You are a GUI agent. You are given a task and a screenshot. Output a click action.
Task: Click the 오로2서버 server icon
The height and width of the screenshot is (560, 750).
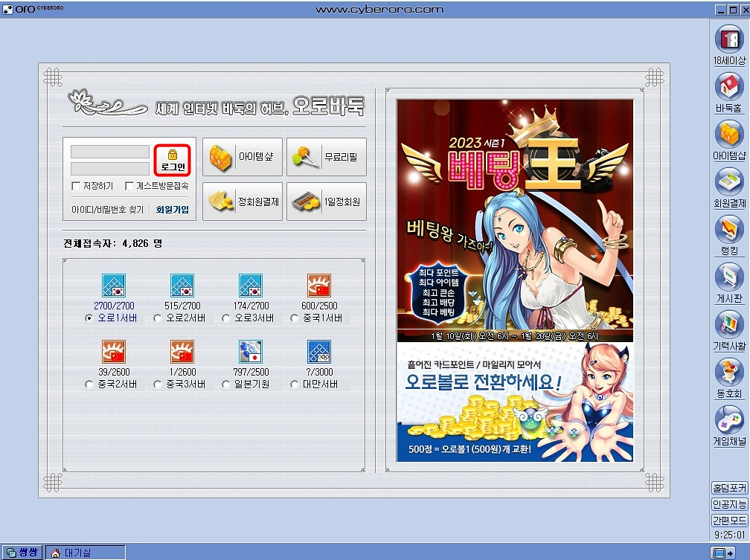[182, 286]
